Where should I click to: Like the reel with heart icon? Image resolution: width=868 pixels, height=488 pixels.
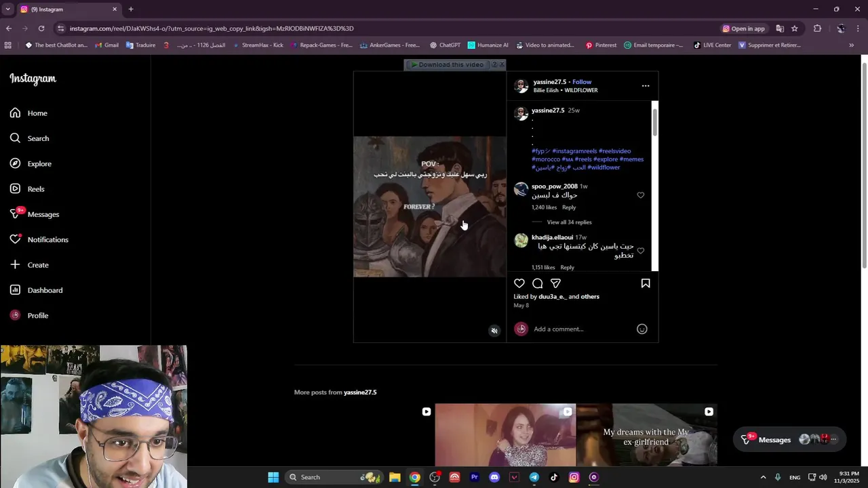click(519, 283)
